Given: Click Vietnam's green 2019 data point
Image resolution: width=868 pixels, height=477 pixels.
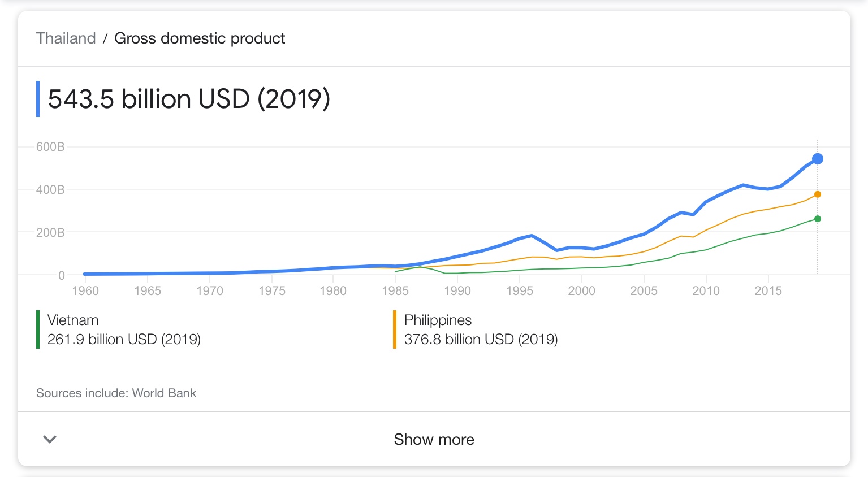Looking at the screenshot, I should 817,219.
